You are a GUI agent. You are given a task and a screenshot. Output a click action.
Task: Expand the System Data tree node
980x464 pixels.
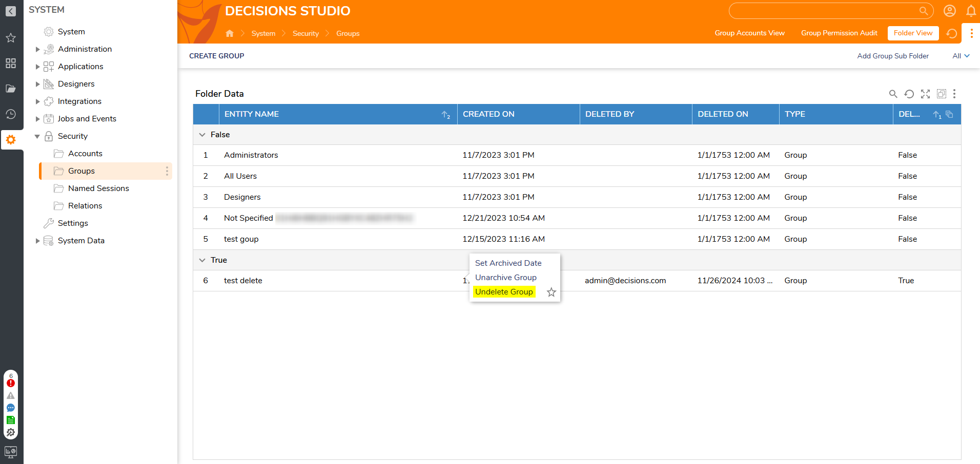coord(37,241)
